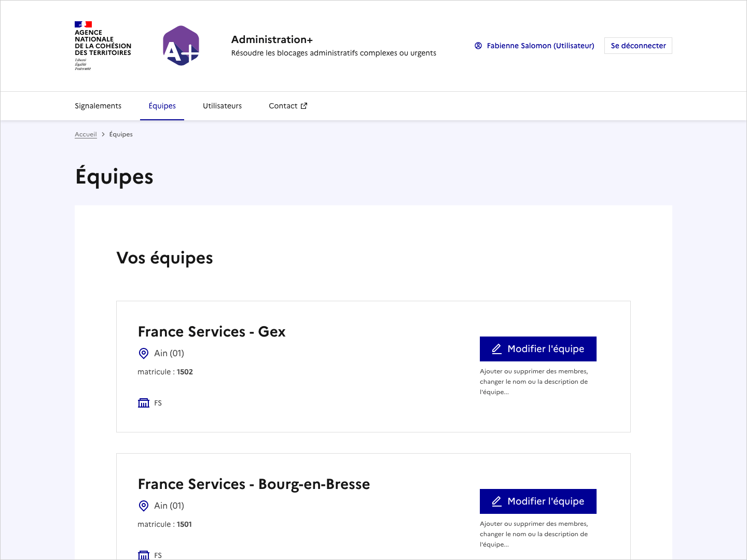Click the FS building icon under matricule 1501
747x560 pixels.
(144, 555)
